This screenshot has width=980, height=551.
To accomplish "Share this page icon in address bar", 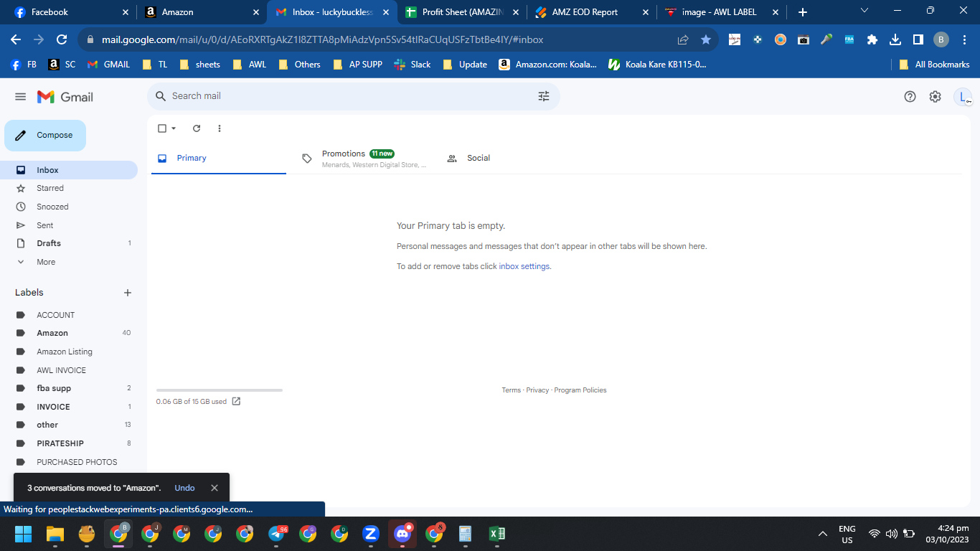I will pyautogui.click(x=683, y=39).
